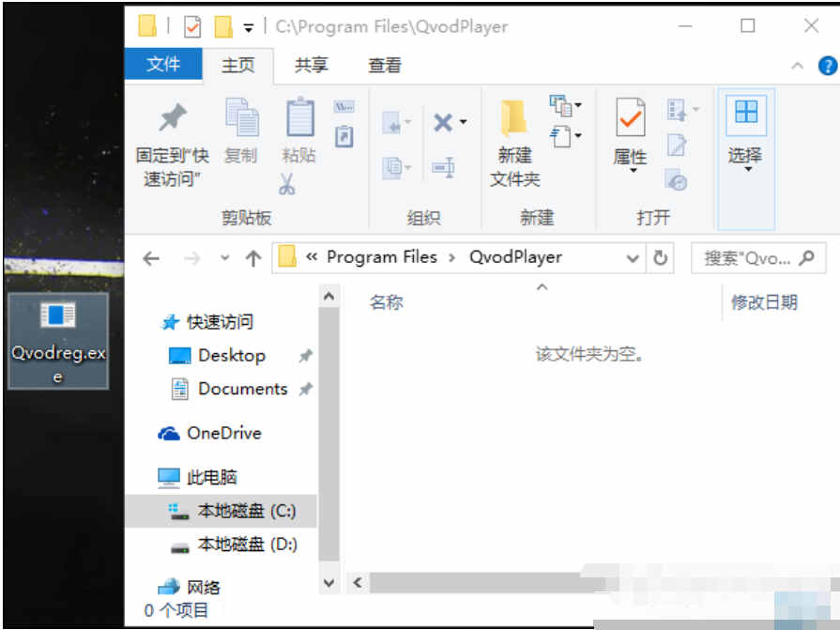Click the Properties icon in title bar

pyautogui.click(x=192, y=27)
